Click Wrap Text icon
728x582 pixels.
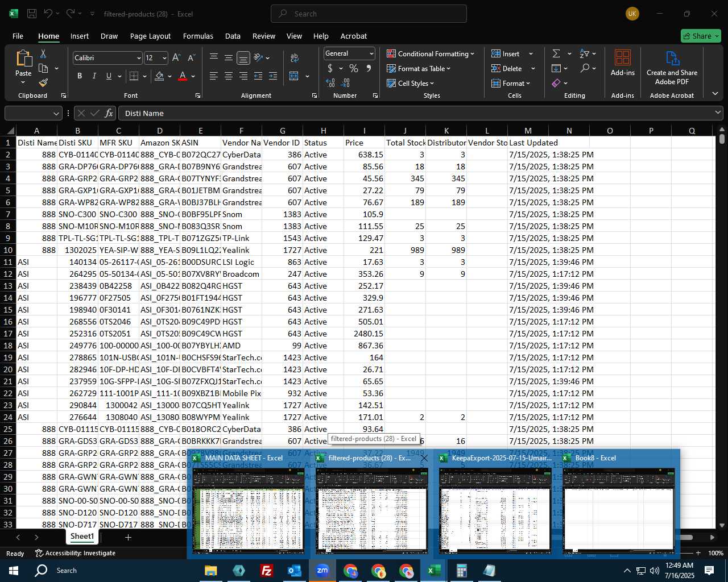tap(295, 58)
